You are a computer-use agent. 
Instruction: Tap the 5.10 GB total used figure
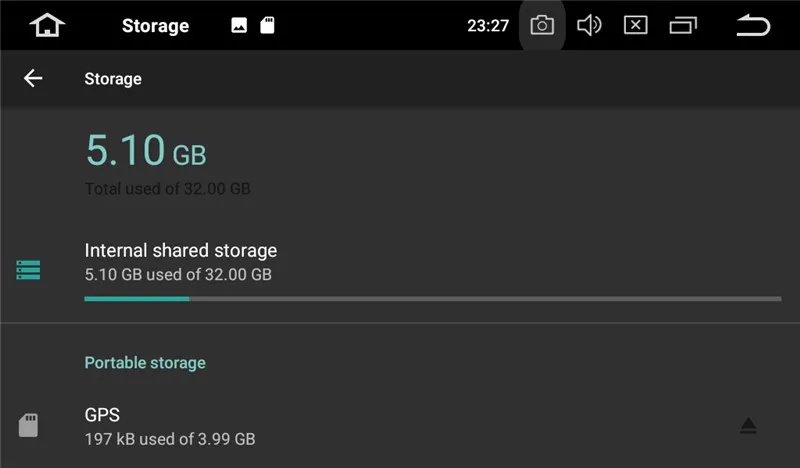pyautogui.click(x=146, y=151)
